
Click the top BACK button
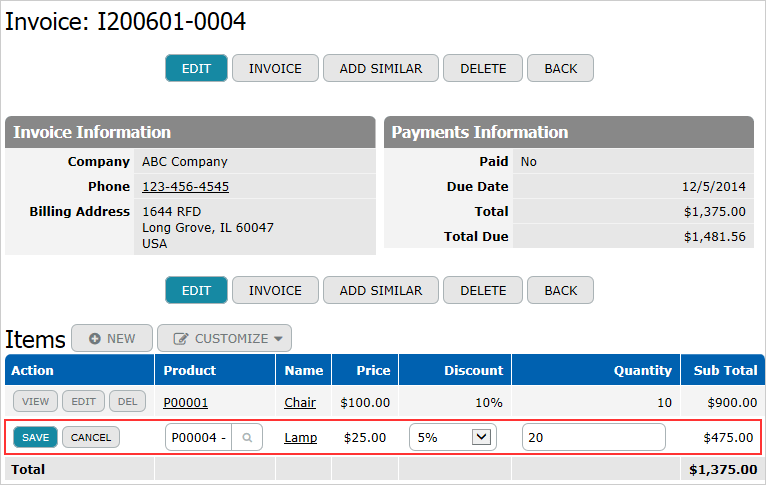pos(560,68)
